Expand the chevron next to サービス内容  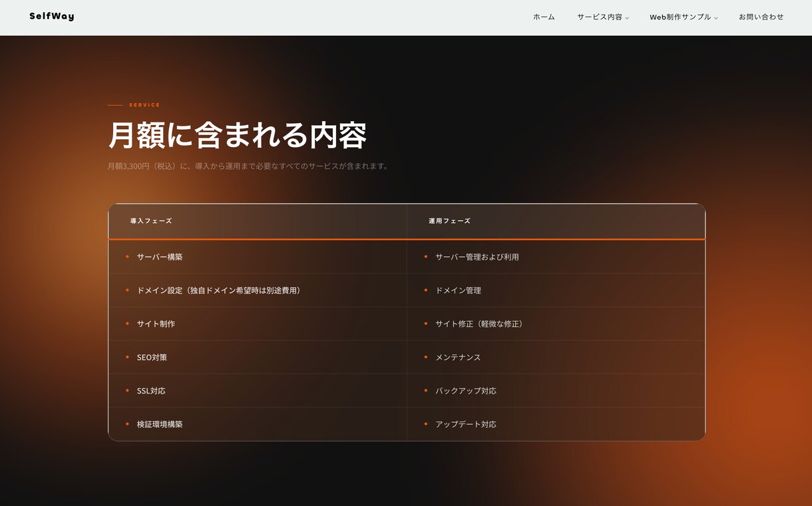click(627, 18)
